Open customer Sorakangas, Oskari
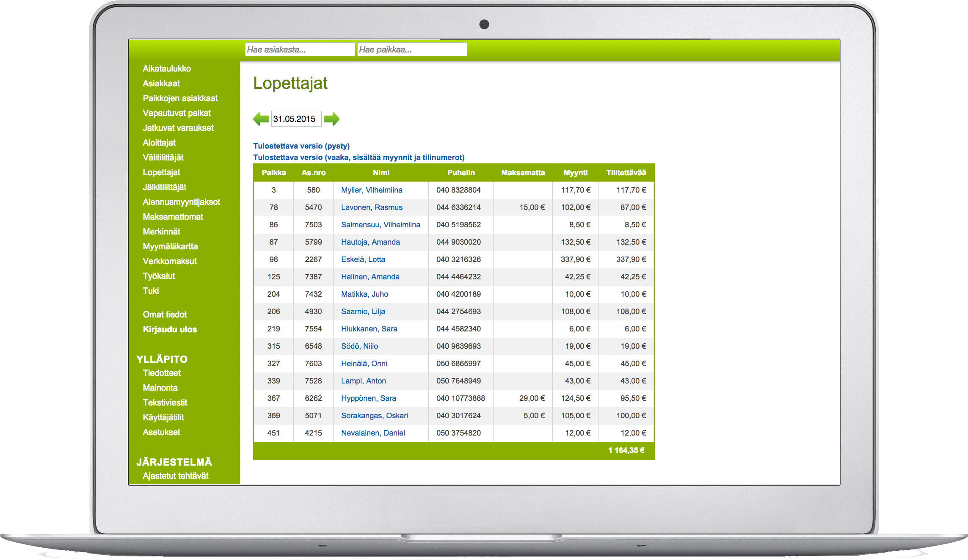This screenshot has height=560, width=968. click(x=375, y=416)
